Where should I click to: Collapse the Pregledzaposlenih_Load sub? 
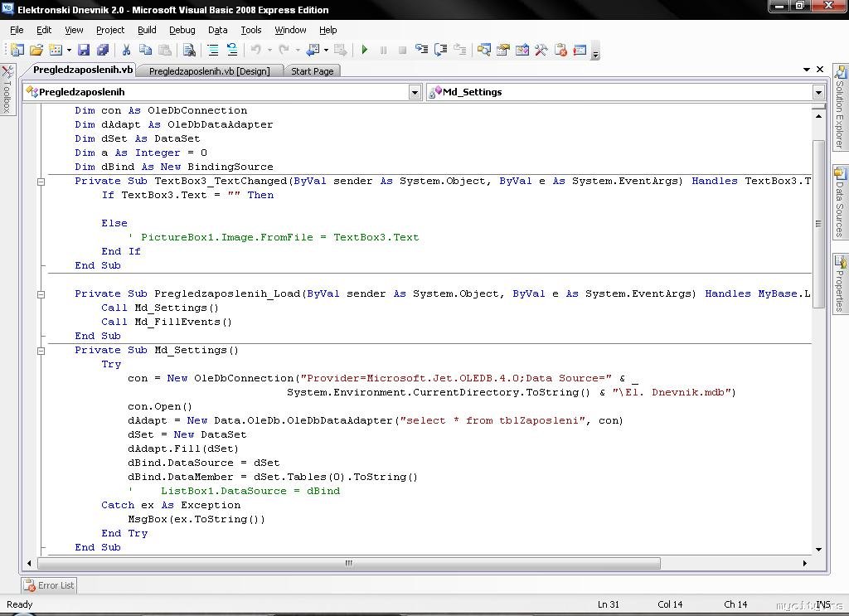(41, 293)
